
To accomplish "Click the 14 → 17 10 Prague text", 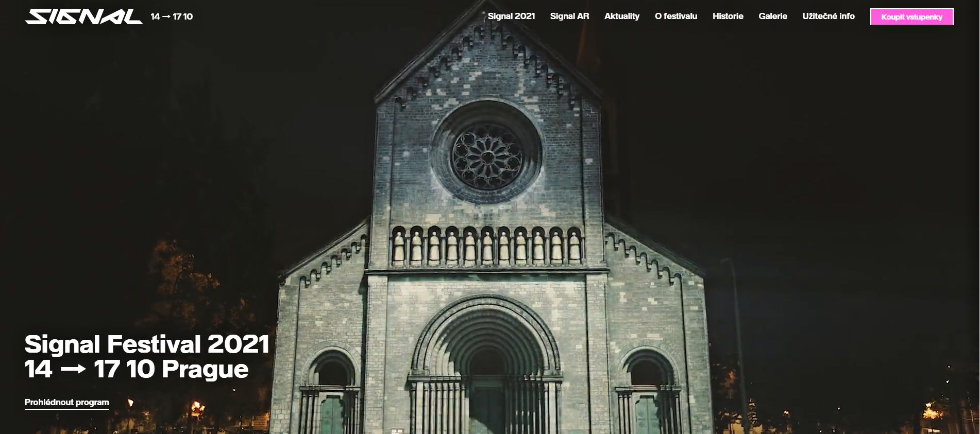I will click(137, 369).
